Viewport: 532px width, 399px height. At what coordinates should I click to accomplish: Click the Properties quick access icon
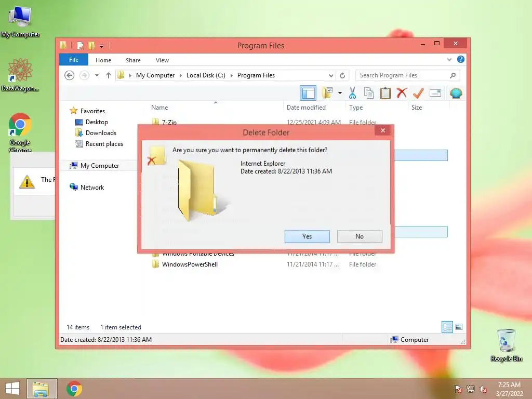point(80,46)
